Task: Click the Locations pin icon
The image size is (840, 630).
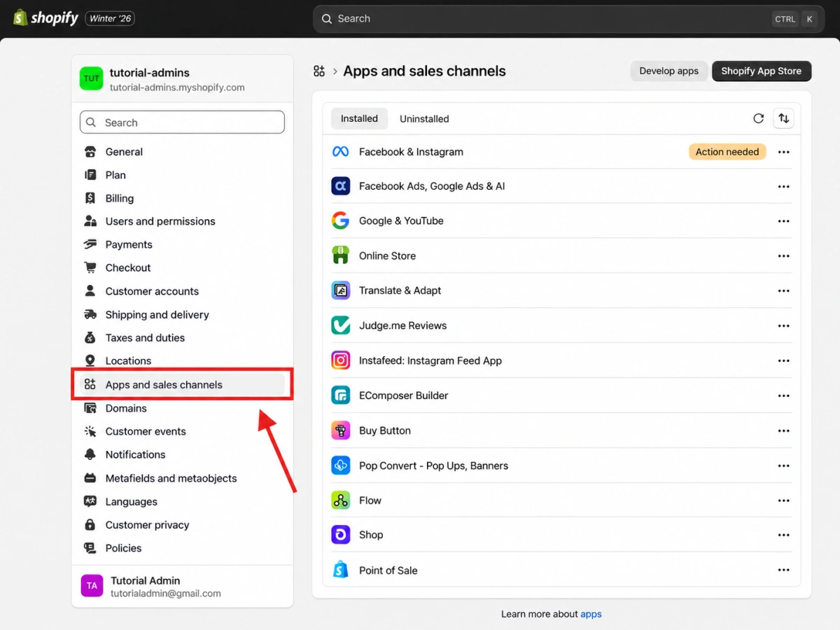Action: coord(90,360)
